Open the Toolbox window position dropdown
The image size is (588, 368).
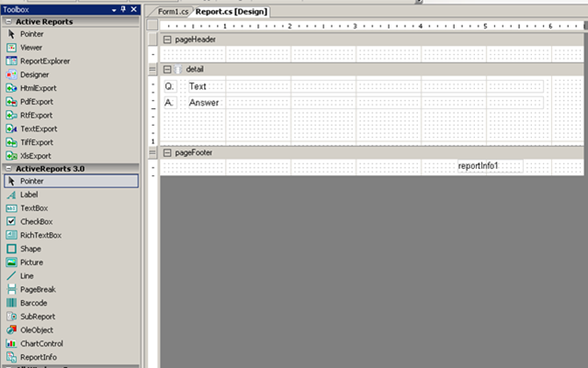[x=115, y=8]
